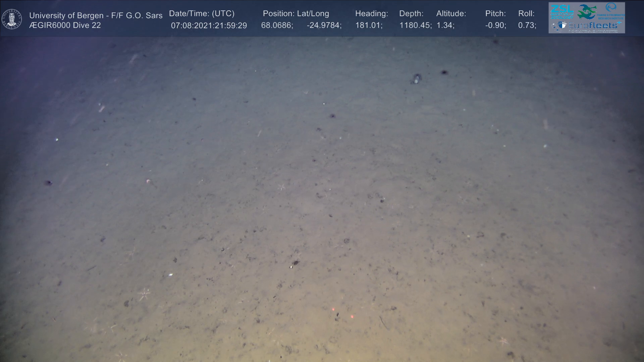Click the green and blue fish logo

[x=587, y=12]
